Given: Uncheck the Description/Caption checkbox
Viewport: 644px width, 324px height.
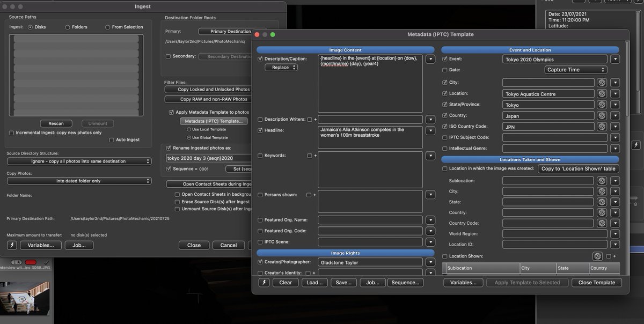Looking at the screenshot, I should [x=260, y=58].
